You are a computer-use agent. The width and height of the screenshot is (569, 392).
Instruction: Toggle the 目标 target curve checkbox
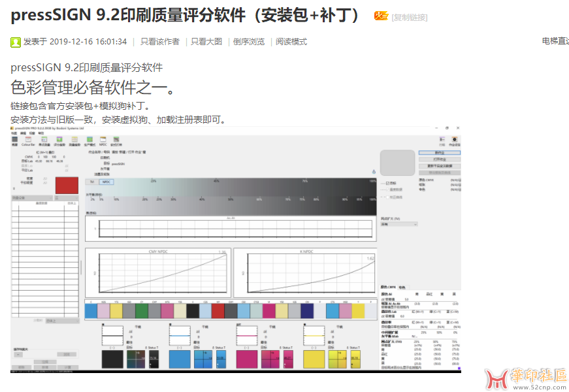point(387,184)
